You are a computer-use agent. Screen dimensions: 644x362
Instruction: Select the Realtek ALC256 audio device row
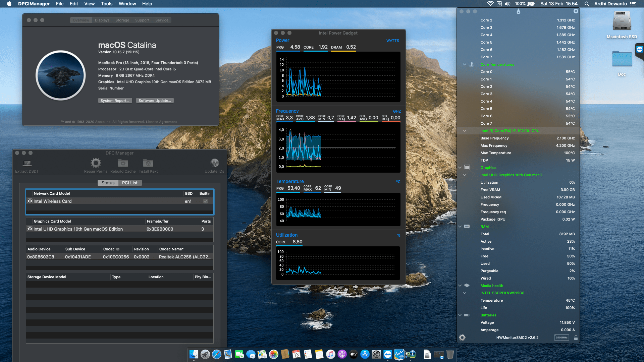(x=119, y=257)
